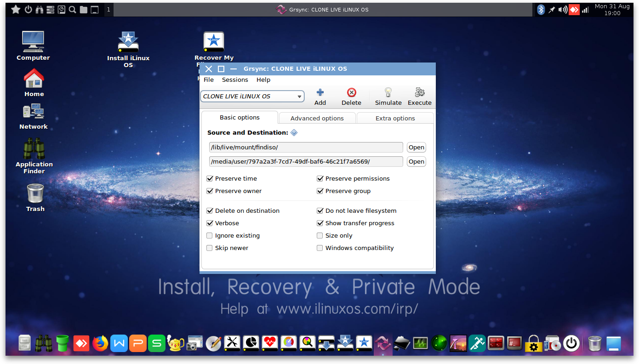Open the file cabinet in the dock
The height and width of the screenshot is (364, 639).
click(x=25, y=343)
